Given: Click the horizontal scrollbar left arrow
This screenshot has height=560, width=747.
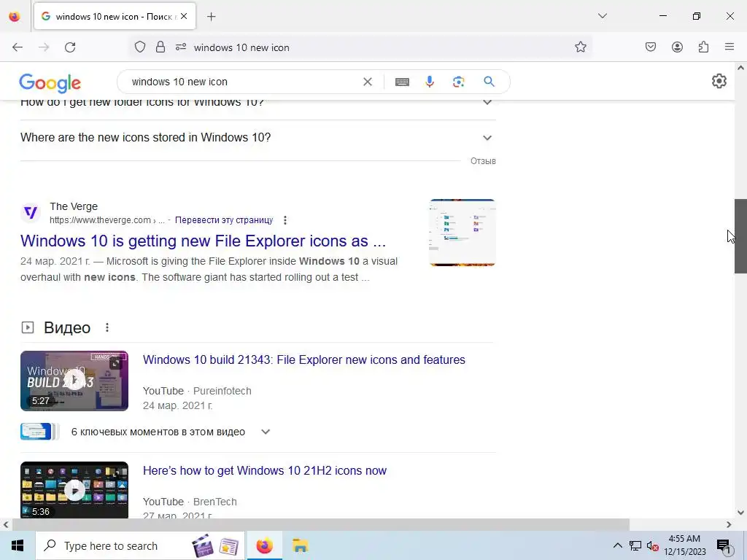Looking at the screenshot, I should [6, 524].
